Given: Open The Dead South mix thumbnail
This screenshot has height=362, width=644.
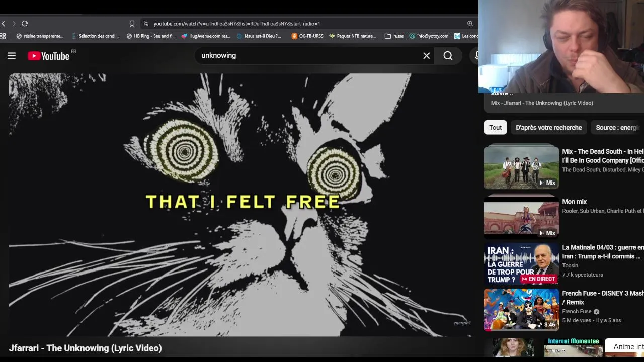Looking at the screenshot, I should (521, 167).
